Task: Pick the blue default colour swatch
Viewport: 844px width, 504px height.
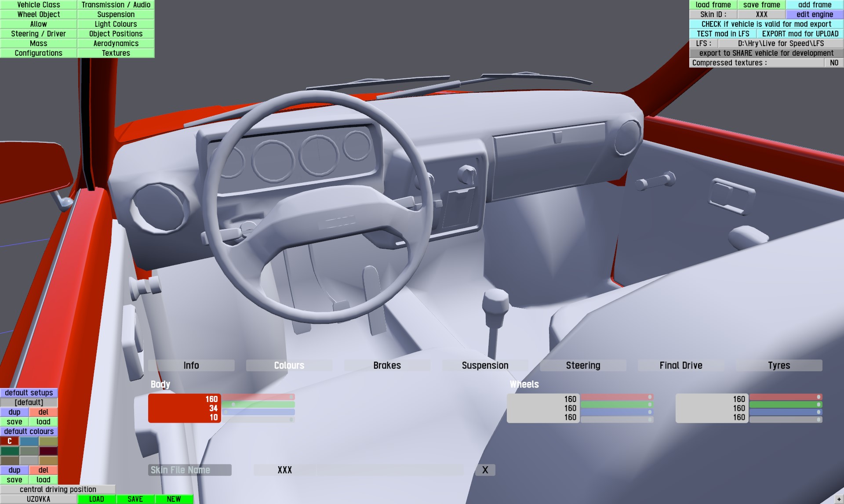Action: pyautogui.click(x=29, y=441)
